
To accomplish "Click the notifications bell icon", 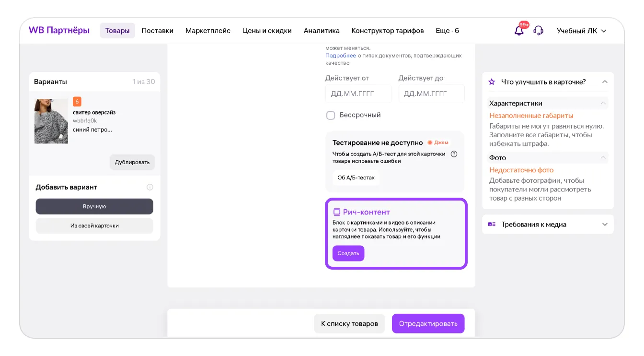I will click(519, 31).
